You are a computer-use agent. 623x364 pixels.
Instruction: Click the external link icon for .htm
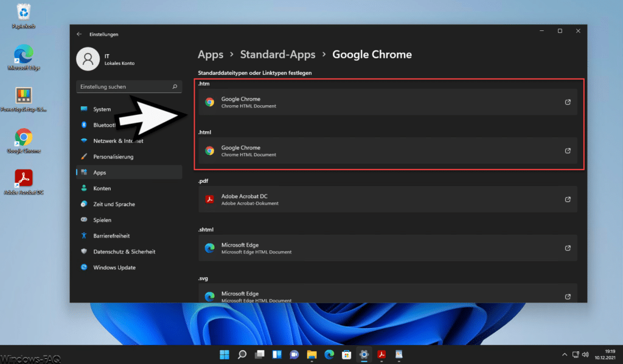pos(568,102)
